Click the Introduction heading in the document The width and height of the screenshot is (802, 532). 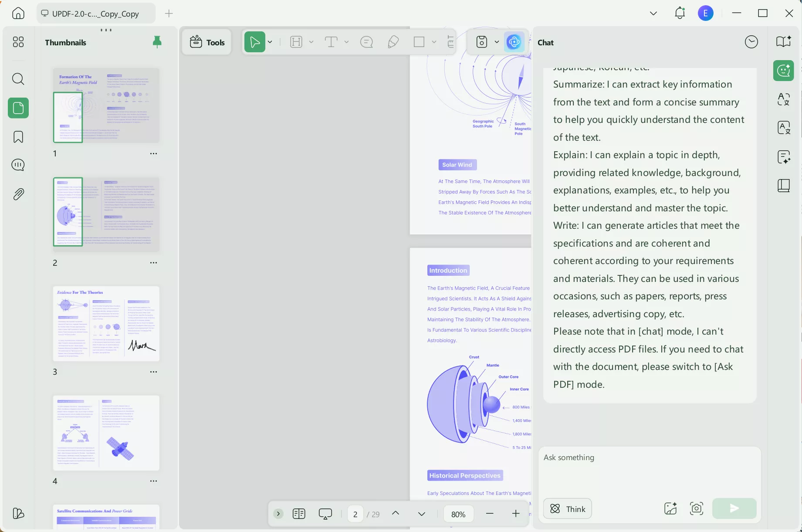point(448,271)
